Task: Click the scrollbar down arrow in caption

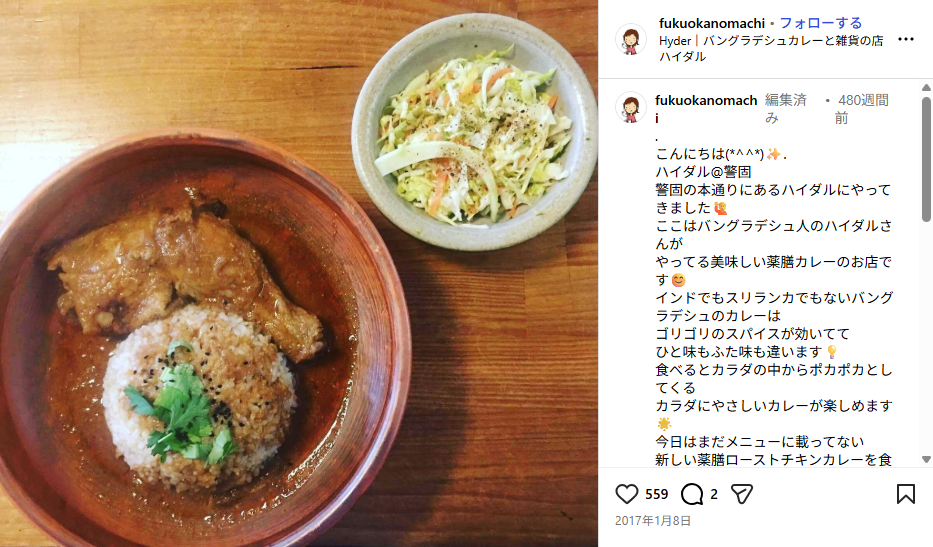Action: 926,459
